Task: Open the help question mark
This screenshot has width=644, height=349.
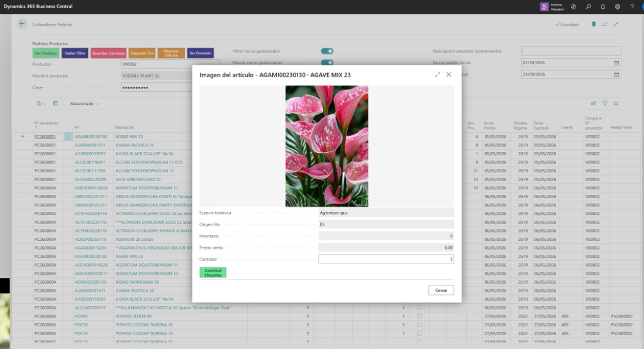Action: [x=632, y=6]
